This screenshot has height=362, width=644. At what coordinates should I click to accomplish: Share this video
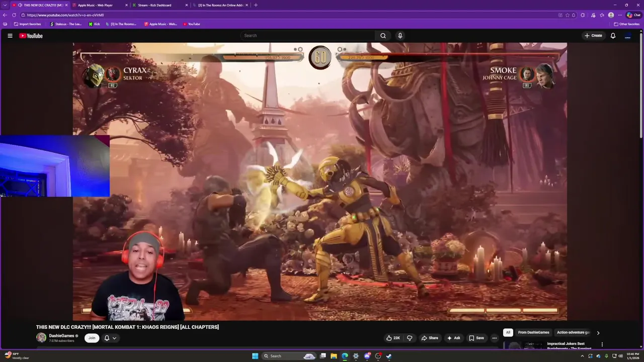click(x=430, y=338)
